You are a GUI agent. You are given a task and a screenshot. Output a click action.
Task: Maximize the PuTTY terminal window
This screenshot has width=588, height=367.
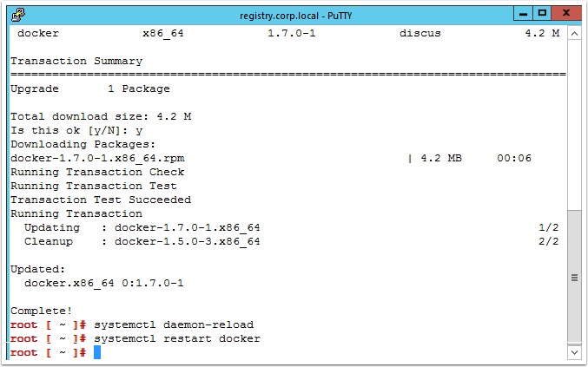(542, 14)
